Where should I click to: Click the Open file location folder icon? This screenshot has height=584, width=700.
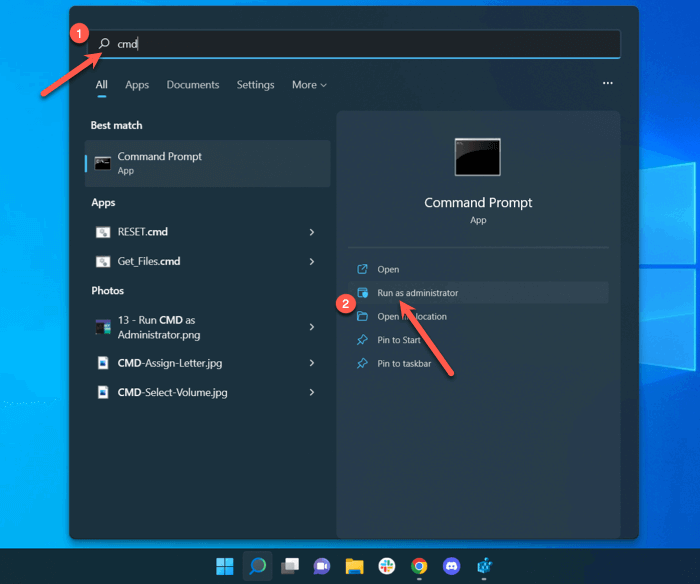(362, 317)
